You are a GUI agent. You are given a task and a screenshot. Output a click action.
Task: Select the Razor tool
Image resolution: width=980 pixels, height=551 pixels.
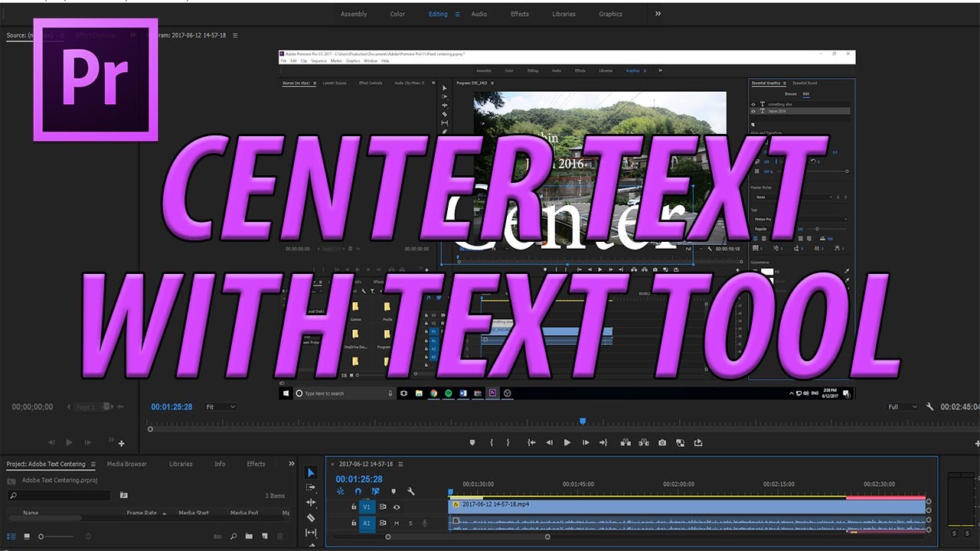[x=311, y=517]
